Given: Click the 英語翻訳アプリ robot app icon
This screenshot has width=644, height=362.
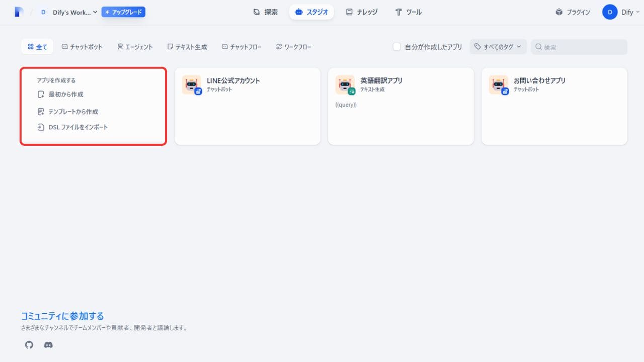Looking at the screenshot, I should [x=345, y=85].
